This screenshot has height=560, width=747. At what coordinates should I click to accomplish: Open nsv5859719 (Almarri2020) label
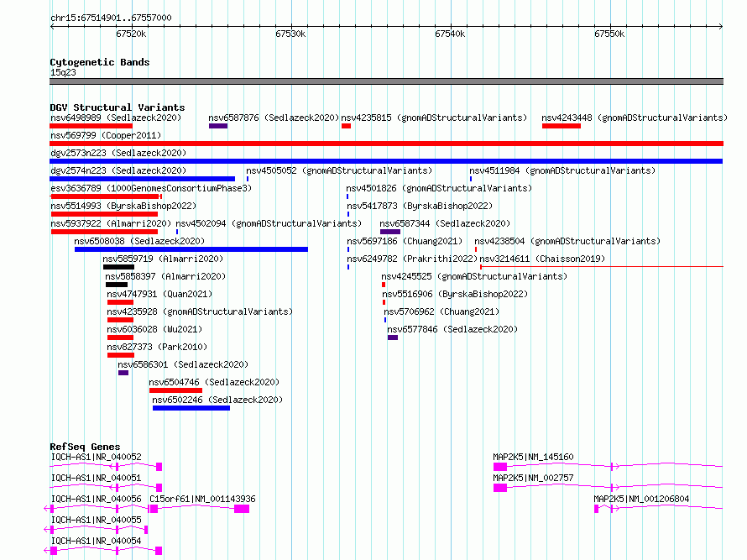[163, 259]
